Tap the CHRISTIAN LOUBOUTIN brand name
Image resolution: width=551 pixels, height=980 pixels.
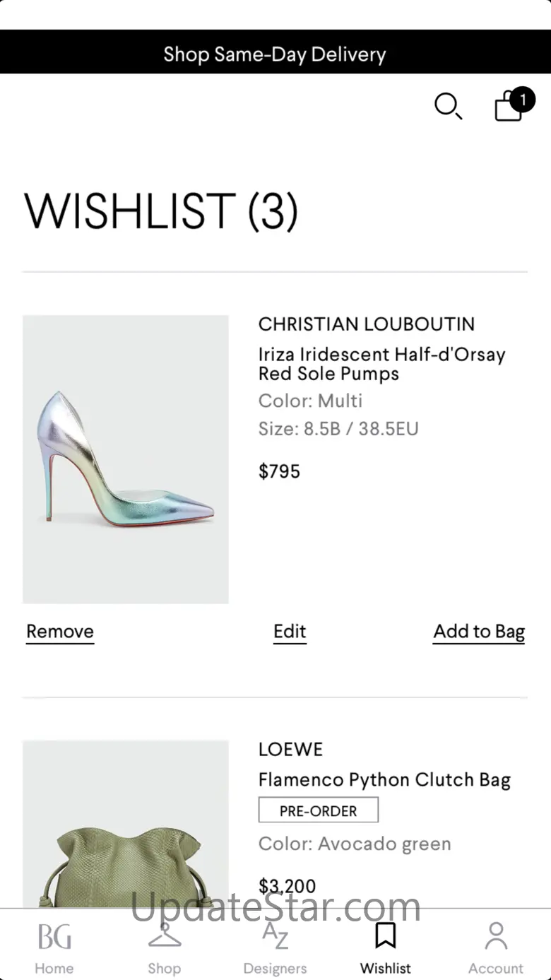(367, 324)
